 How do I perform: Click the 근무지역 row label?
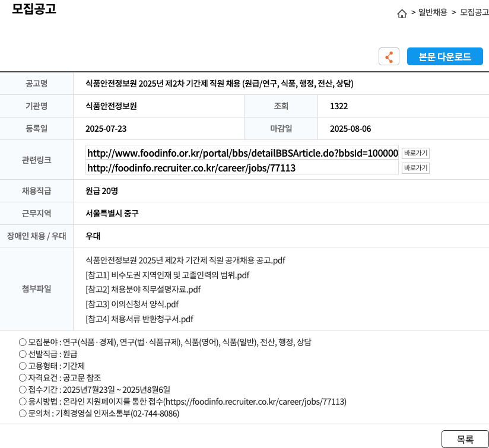pyautogui.click(x=36, y=214)
